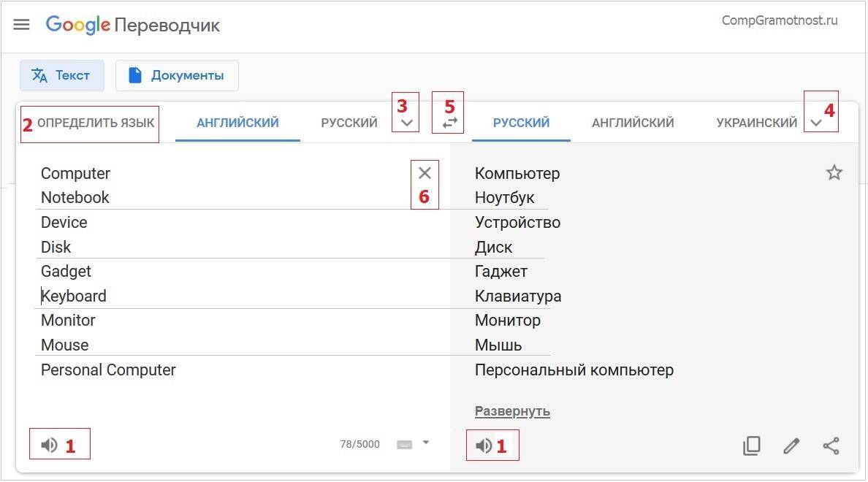Click the Развернуть link

(x=512, y=411)
